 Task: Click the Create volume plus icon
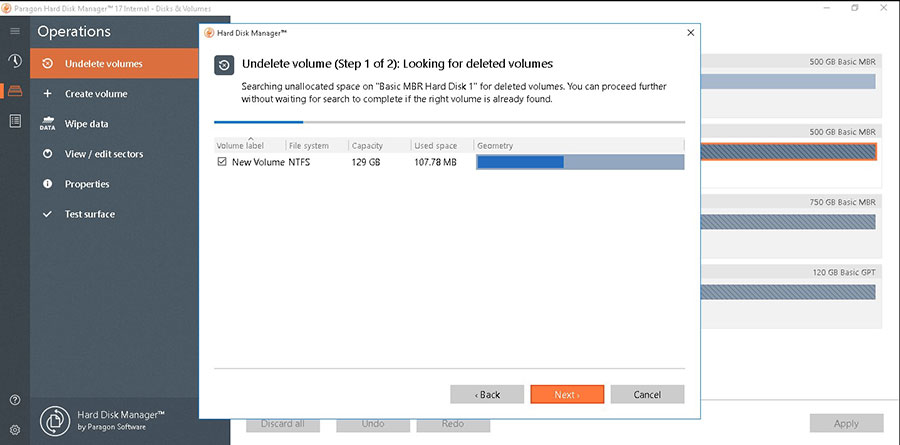click(48, 94)
